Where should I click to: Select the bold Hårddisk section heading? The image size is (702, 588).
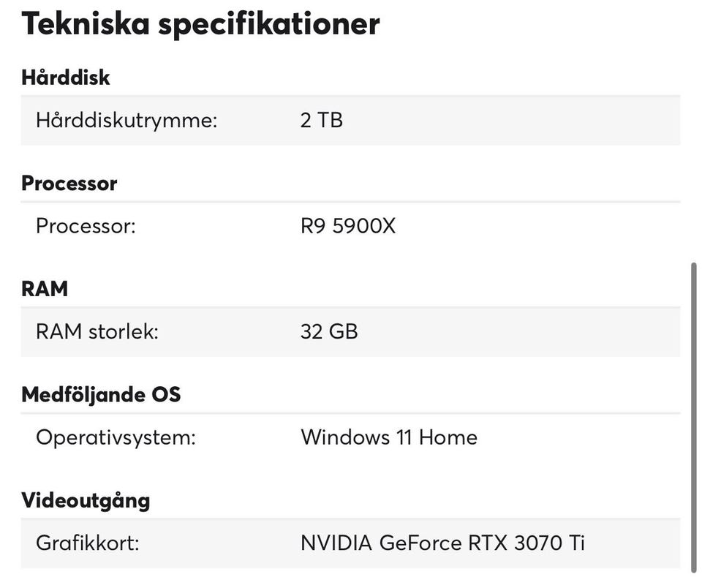[x=66, y=77]
